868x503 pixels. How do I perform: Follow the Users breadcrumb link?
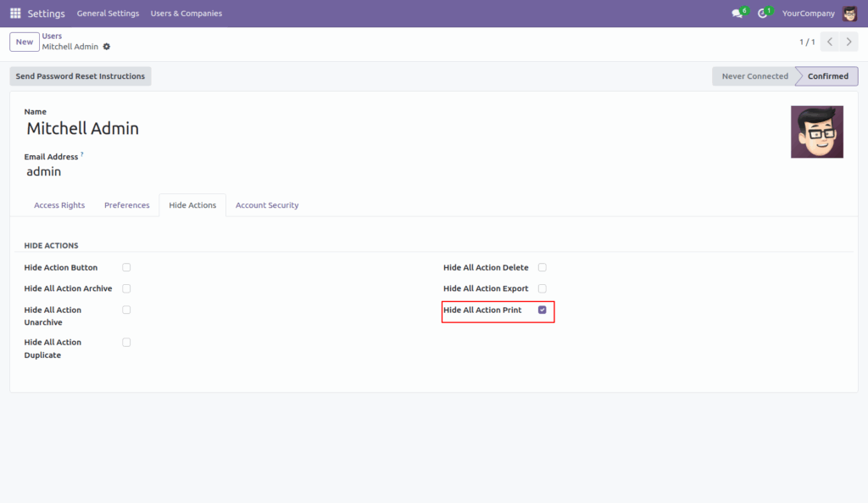point(52,36)
